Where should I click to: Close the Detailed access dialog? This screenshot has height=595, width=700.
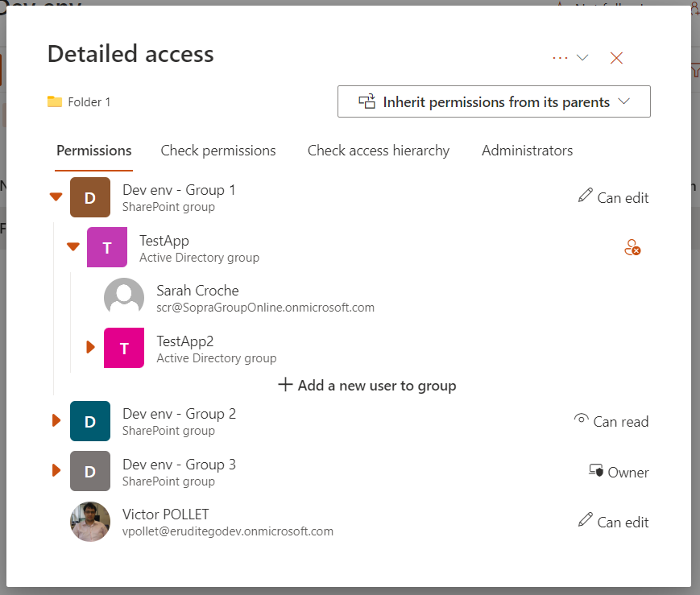coord(617,58)
